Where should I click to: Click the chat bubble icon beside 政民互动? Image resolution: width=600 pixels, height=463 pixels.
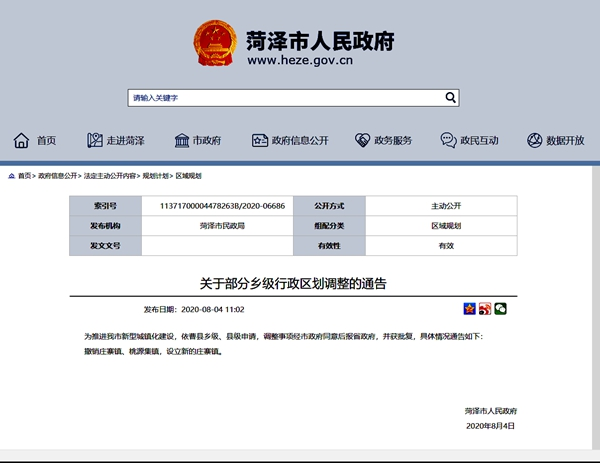click(x=448, y=140)
